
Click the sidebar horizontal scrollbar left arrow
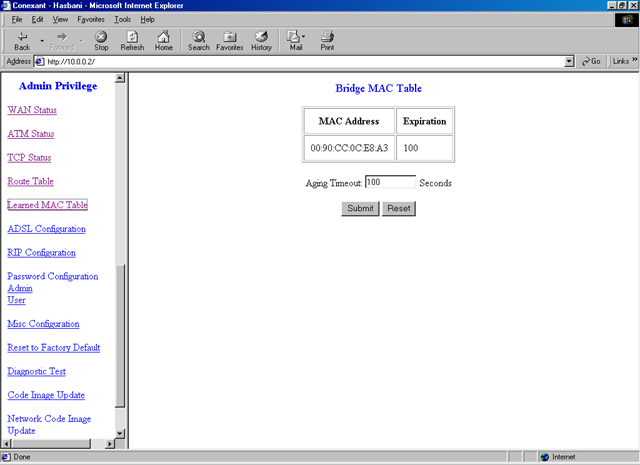click(x=6, y=443)
